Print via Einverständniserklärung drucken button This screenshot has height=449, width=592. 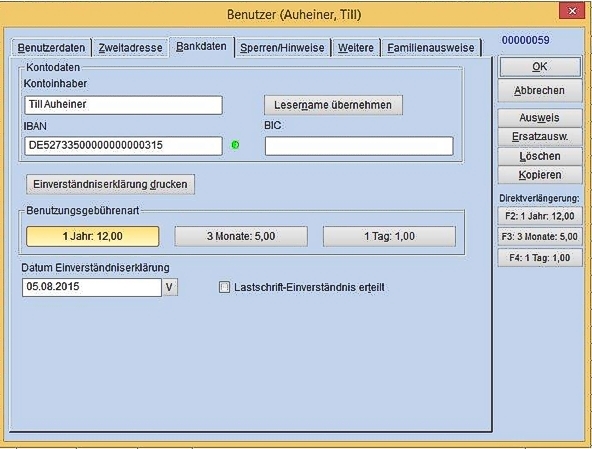pos(110,184)
